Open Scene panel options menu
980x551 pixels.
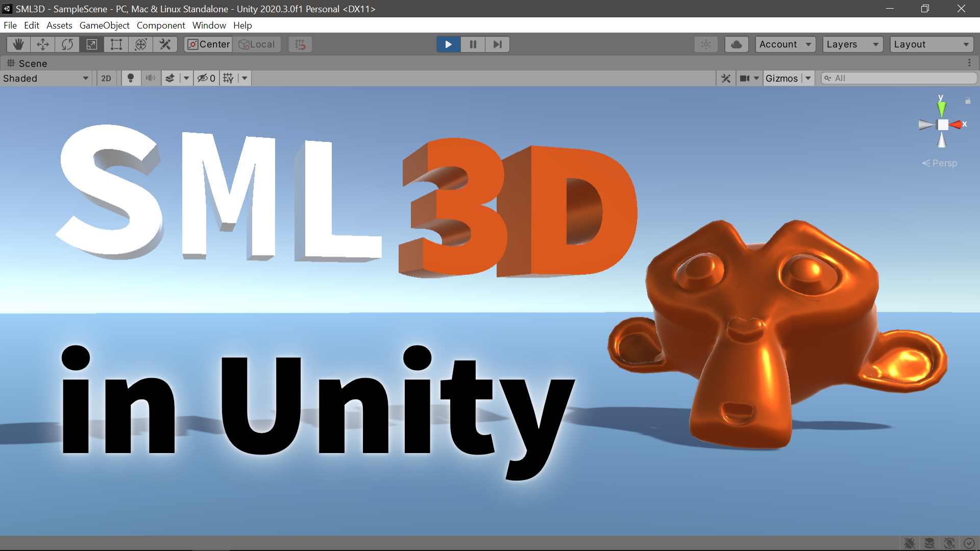[x=969, y=63]
